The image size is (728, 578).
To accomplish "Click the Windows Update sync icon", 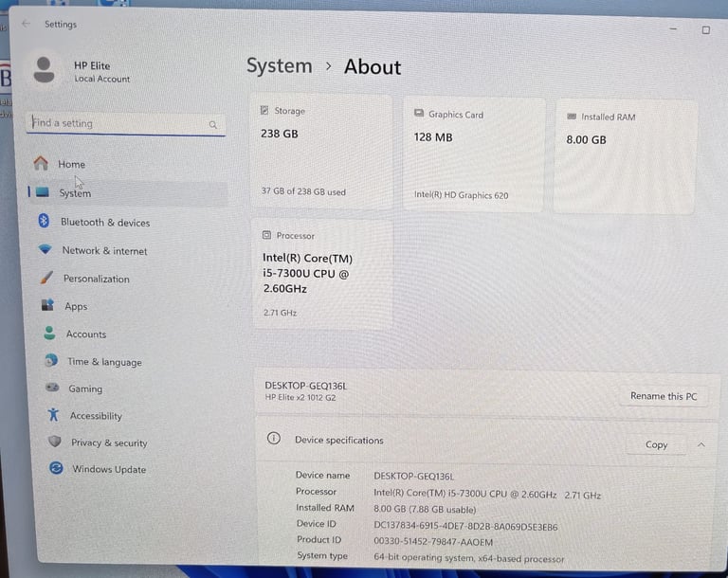I will coord(56,468).
